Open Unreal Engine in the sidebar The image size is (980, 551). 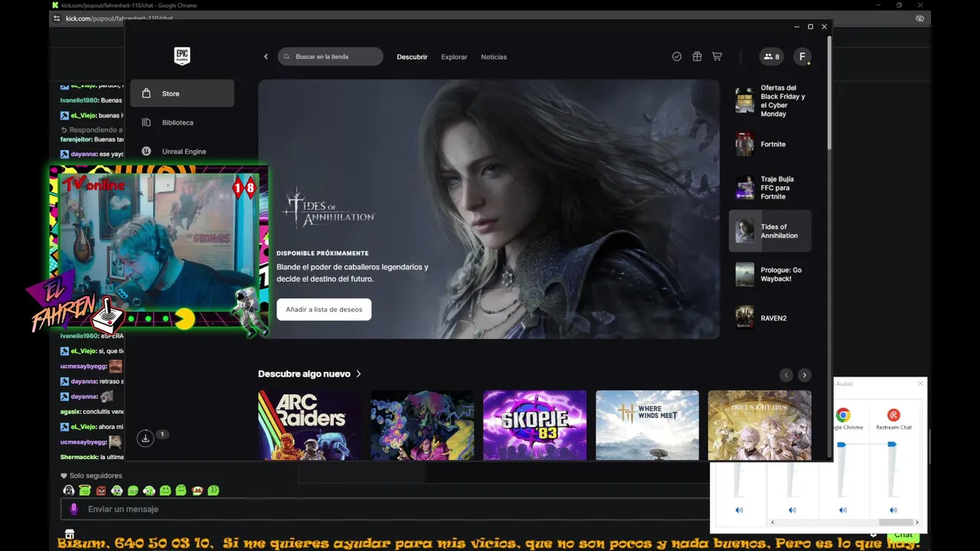click(x=182, y=152)
